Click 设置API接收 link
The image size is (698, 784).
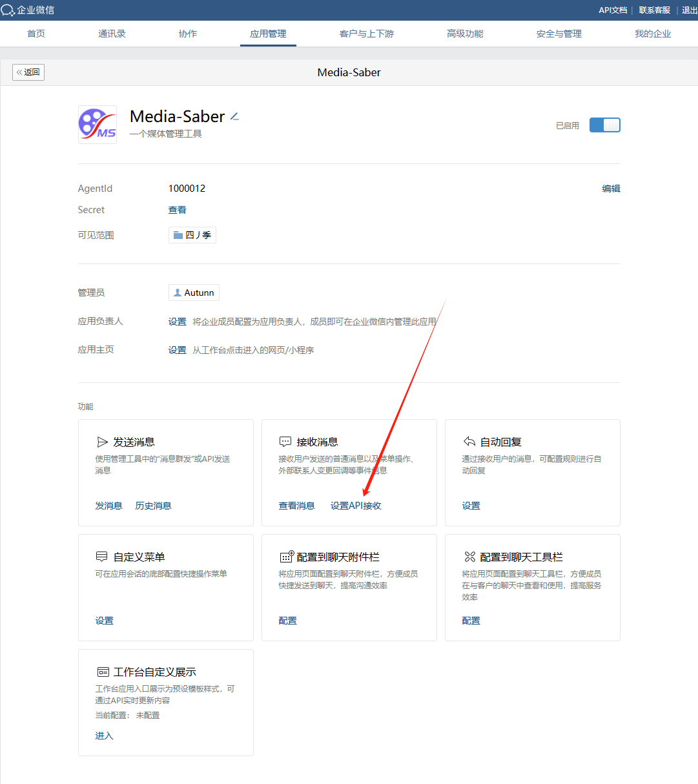[356, 506]
